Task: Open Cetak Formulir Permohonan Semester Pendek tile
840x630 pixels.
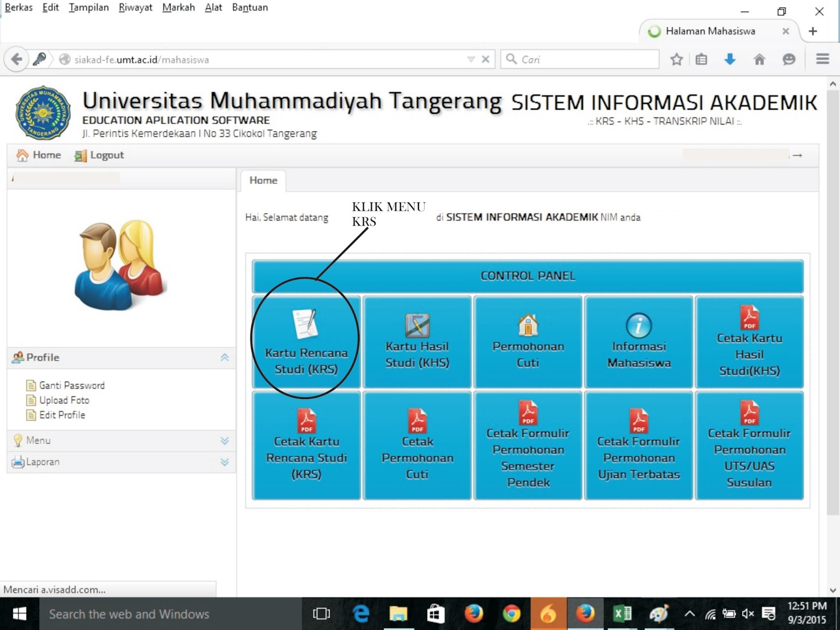Action: (x=528, y=445)
